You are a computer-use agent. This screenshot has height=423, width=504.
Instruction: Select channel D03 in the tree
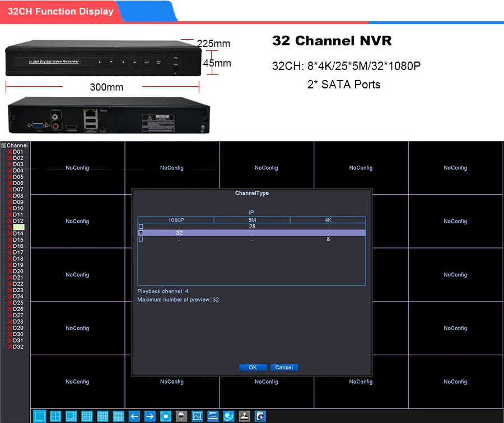pyautogui.click(x=18, y=164)
